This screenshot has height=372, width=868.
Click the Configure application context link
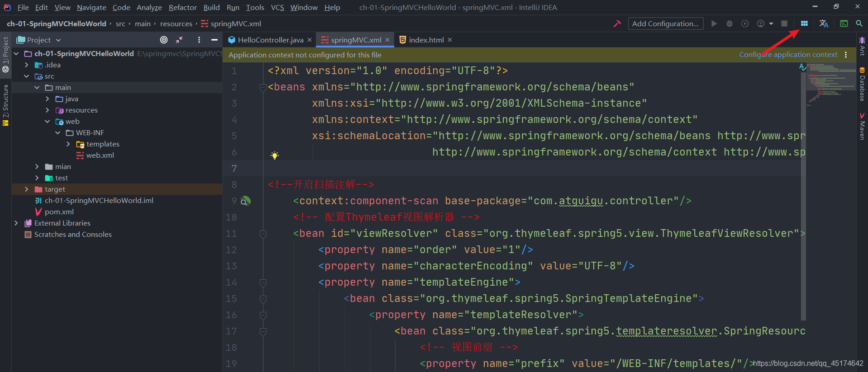[x=788, y=55]
